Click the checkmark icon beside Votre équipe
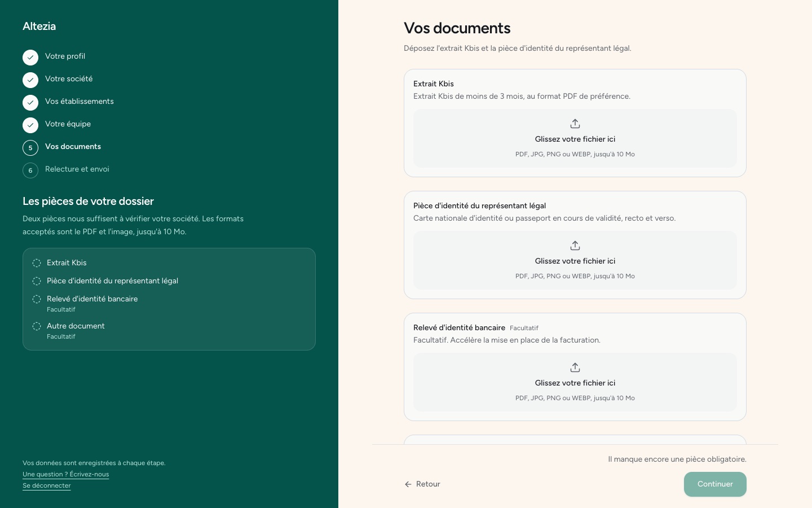 (30, 125)
